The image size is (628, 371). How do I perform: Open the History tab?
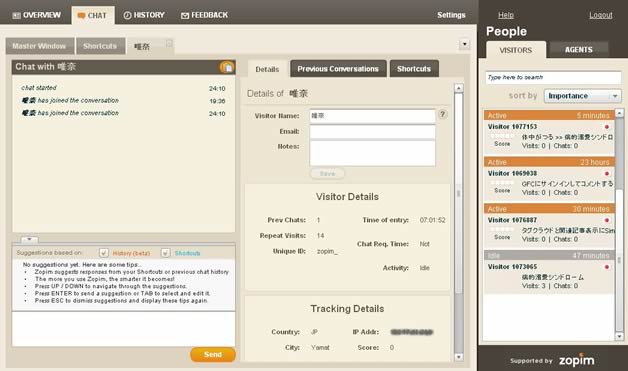(144, 15)
